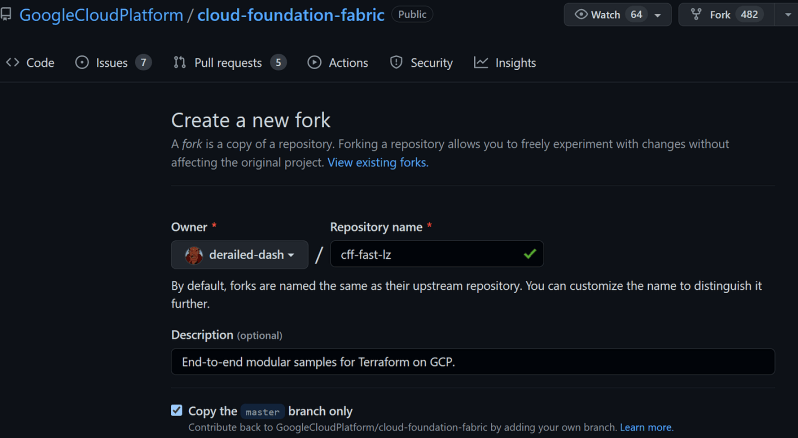Click the Owner field label

tap(189, 227)
